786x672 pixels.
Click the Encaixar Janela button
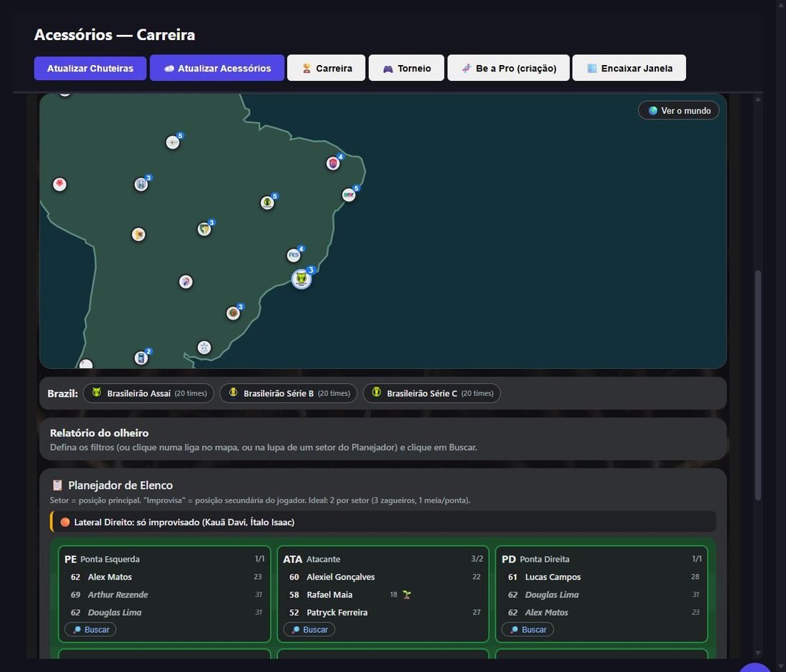point(629,68)
